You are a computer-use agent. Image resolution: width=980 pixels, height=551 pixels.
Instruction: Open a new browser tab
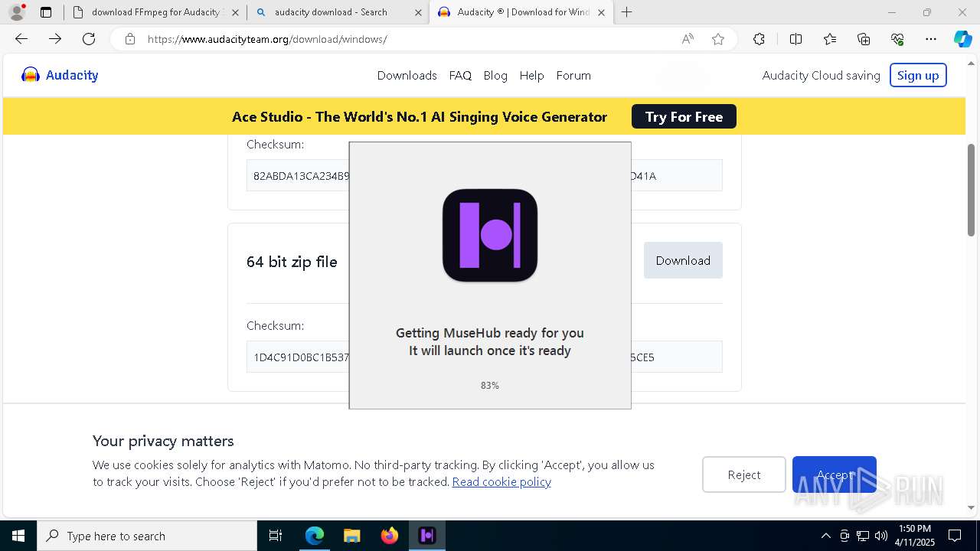pyautogui.click(x=627, y=12)
